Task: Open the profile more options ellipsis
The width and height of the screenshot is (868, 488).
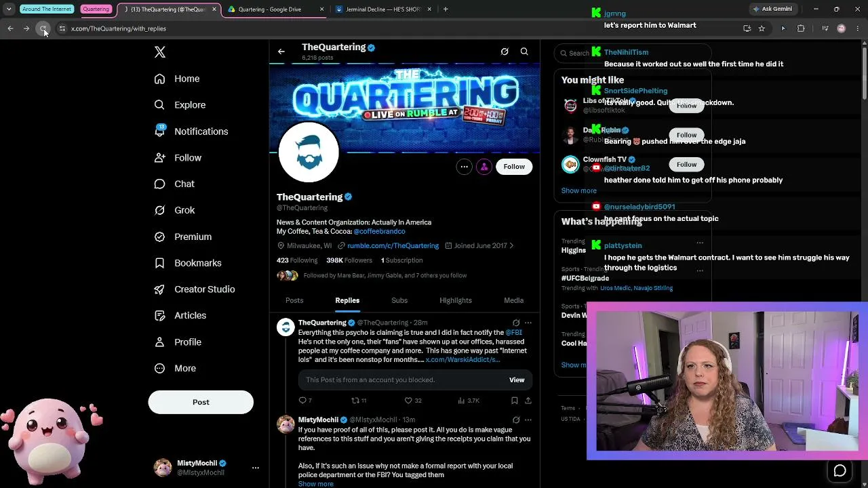Action: [x=464, y=167]
